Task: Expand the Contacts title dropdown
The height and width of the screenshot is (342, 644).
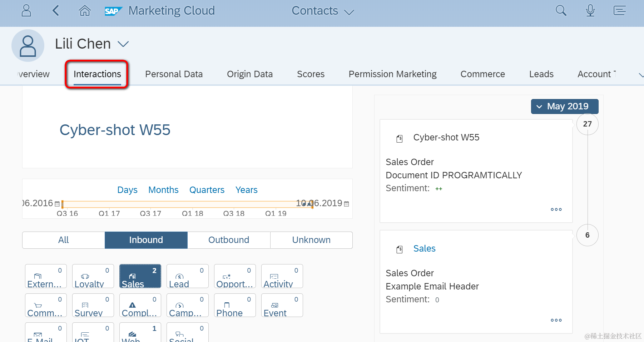Action: (349, 13)
